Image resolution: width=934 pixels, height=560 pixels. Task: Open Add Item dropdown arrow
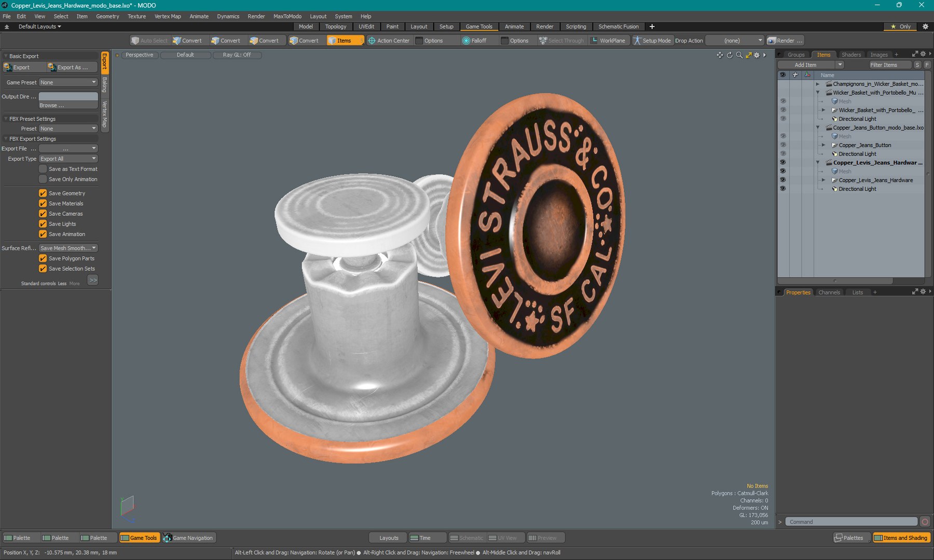840,65
